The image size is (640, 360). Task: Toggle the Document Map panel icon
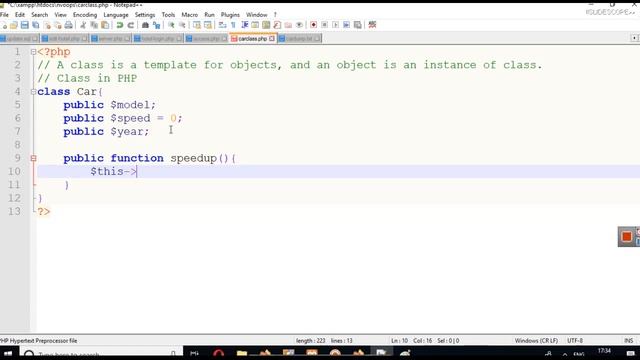click(266, 25)
